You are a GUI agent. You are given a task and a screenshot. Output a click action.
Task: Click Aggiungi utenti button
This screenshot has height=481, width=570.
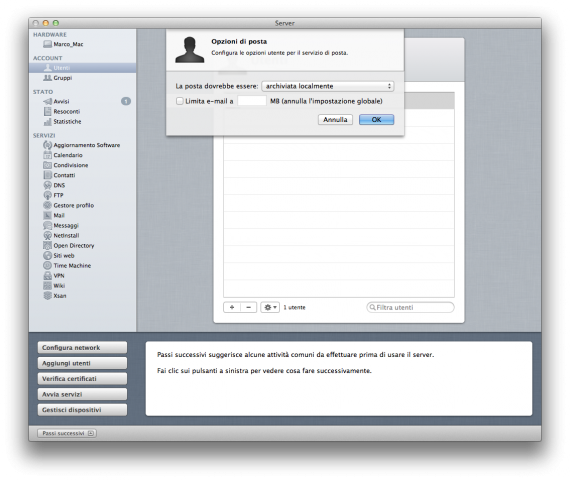click(82, 363)
